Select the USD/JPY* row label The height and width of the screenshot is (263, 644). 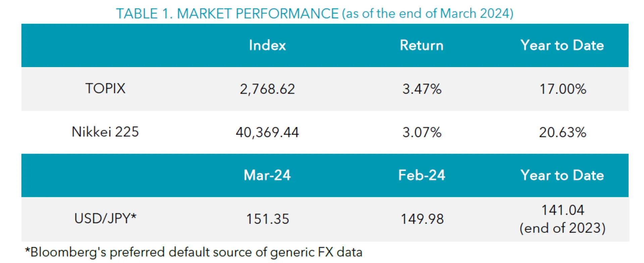[x=105, y=218]
